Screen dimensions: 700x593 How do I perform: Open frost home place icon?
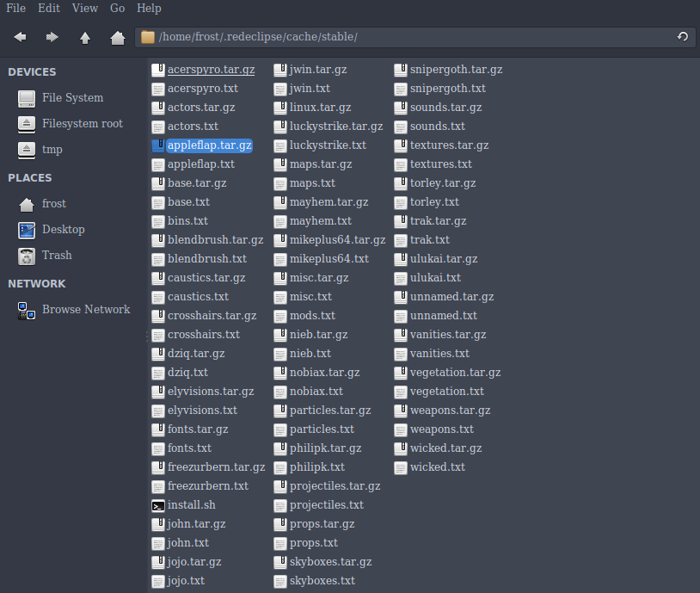coord(27,204)
